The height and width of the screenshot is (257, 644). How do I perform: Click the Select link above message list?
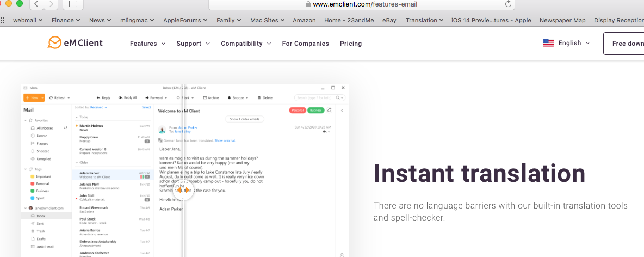point(146,107)
